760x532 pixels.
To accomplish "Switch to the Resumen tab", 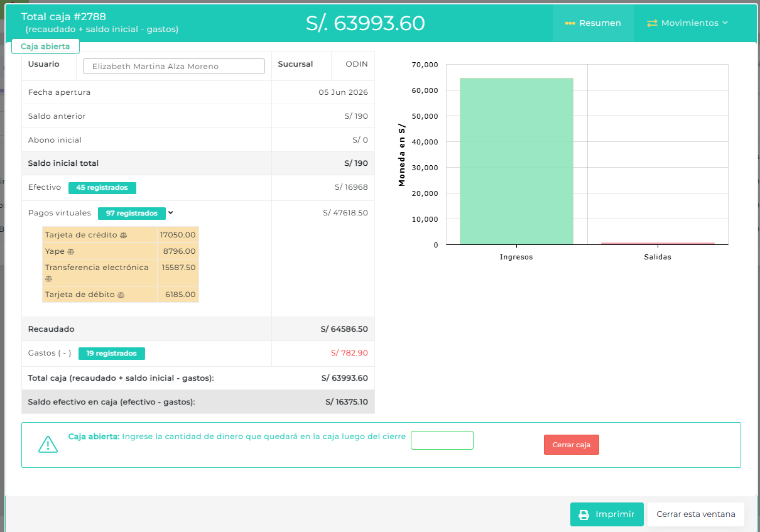I will [x=593, y=23].
